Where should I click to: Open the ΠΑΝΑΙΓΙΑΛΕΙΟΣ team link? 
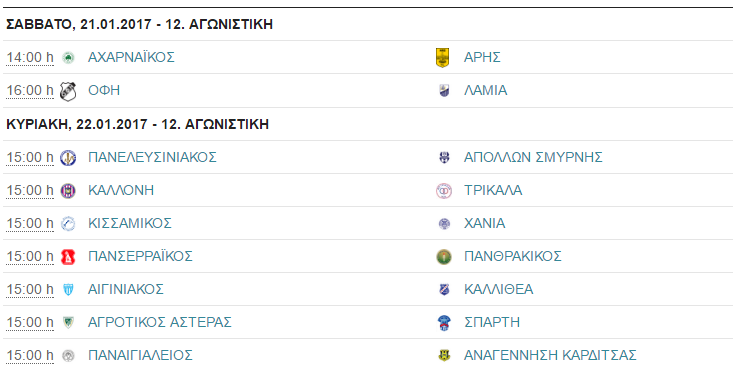pos(140,355)
